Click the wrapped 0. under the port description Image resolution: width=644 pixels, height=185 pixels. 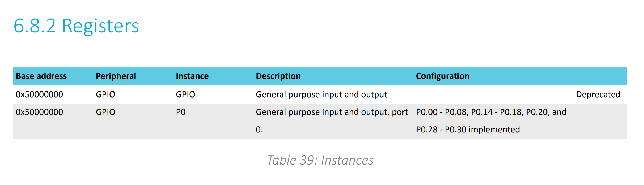(x=259, y=130)
